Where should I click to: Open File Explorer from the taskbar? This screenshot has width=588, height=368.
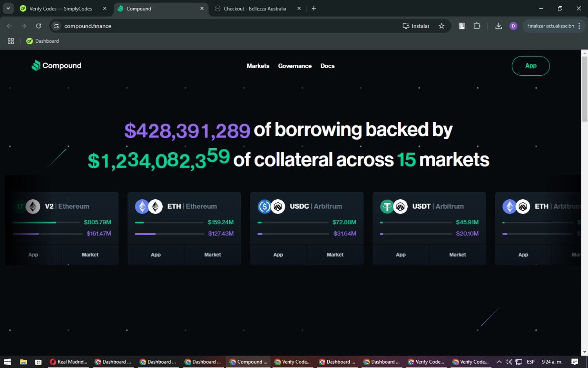(x=24, y=362)
